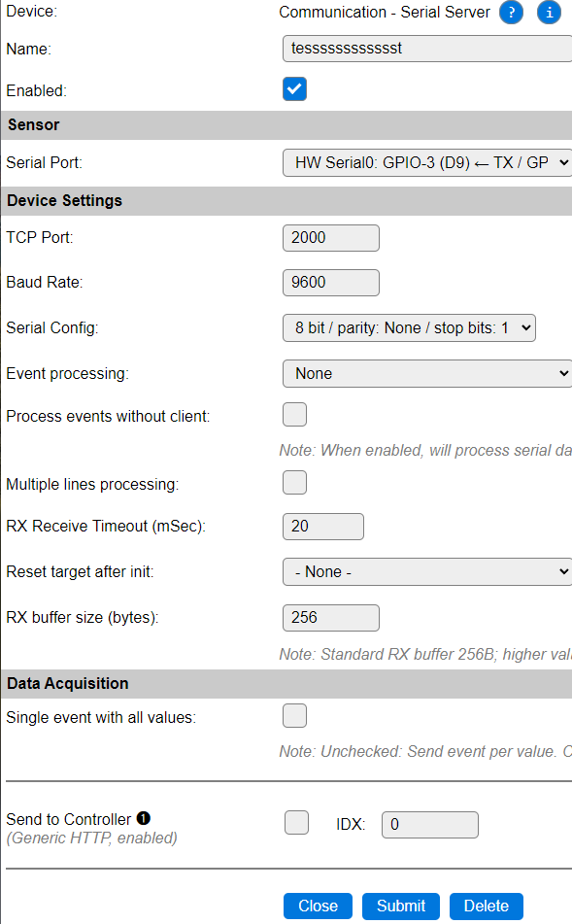Image resolution: width=572 pixels, height=924 pixels.
Task: Enable Process events without client
Action: click(294, 414)
